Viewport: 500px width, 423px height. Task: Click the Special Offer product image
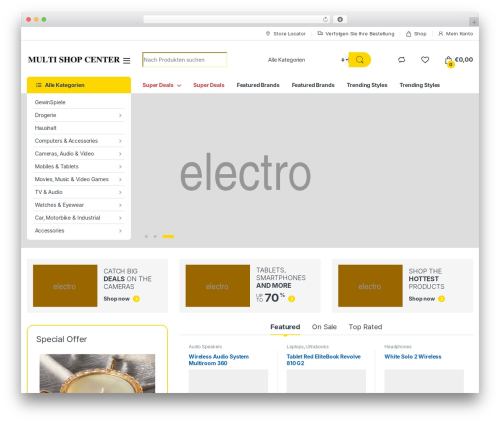(97, 373)
